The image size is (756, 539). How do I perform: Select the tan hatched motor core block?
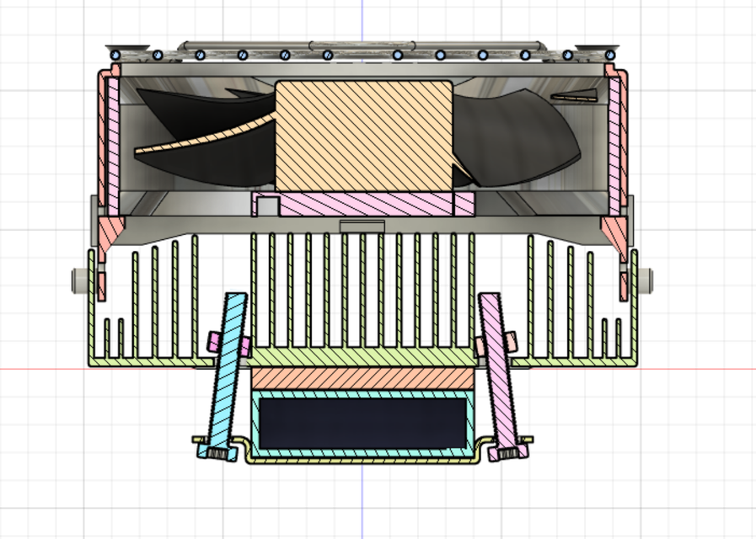tap(362, 131)
